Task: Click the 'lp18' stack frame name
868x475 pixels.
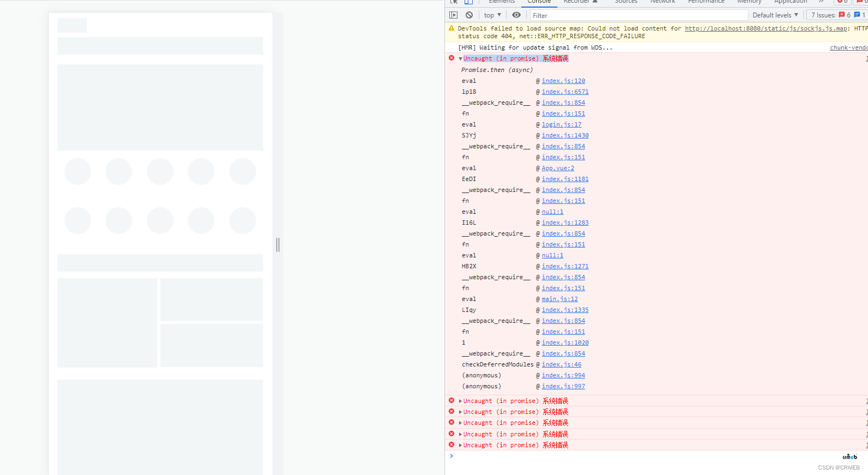Action: (469, 92)
